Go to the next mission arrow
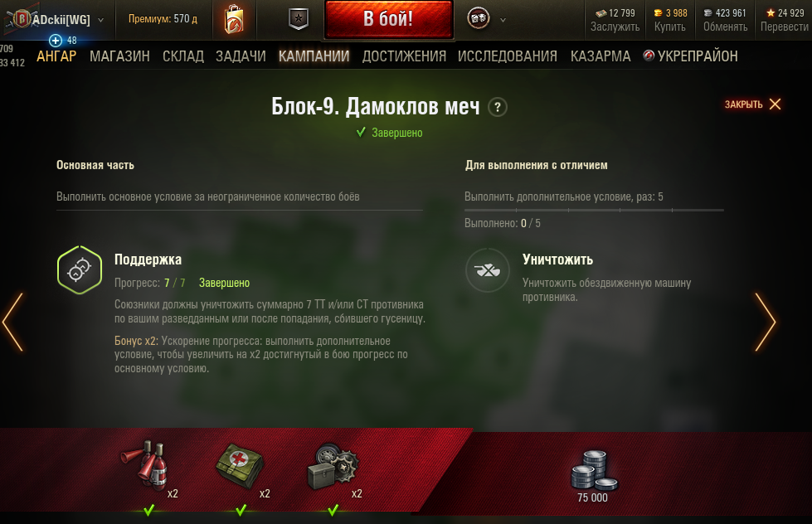This screenshot has width=812, height=524. coord(766,322)
